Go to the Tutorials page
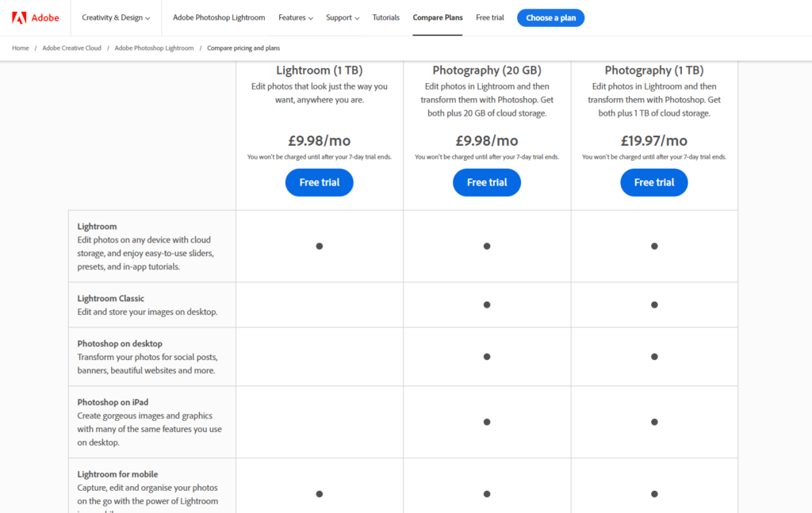812x513 pixels. click(x=386, y=17)
